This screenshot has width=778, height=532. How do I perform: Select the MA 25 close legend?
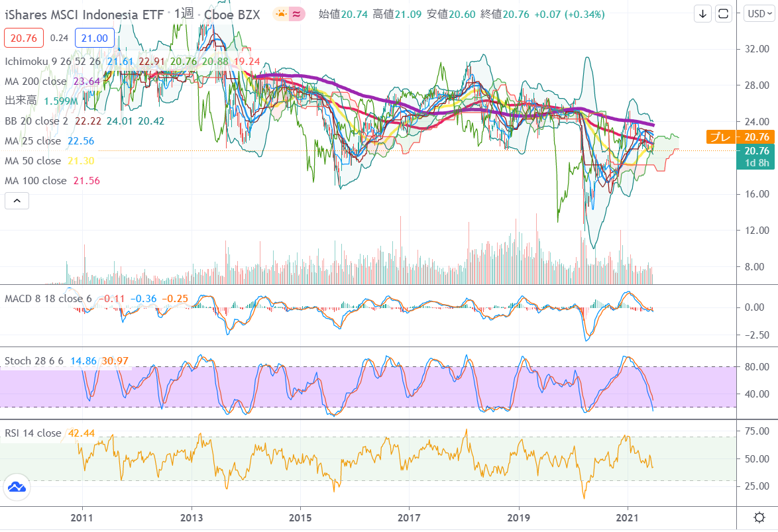(32, 141)
